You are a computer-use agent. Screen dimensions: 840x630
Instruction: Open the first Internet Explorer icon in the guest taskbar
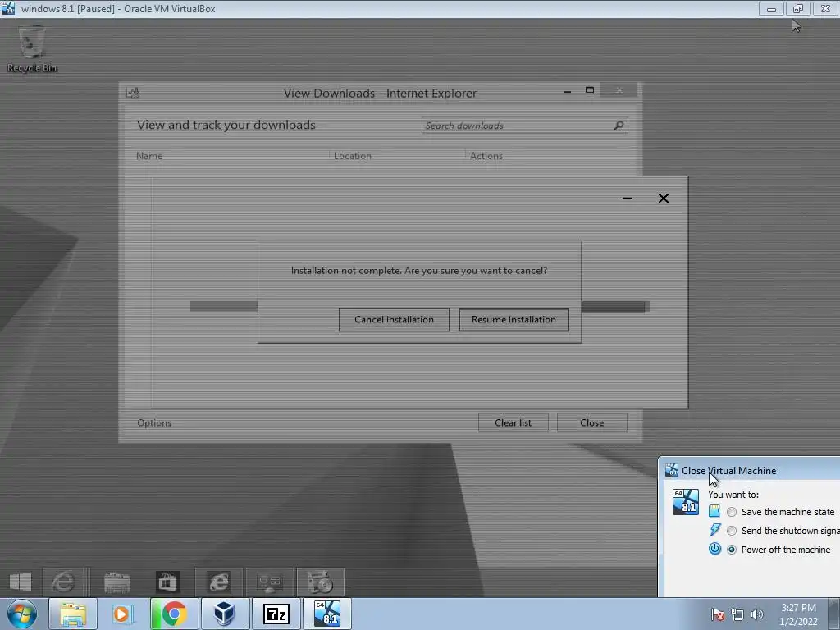coord(63,582)
